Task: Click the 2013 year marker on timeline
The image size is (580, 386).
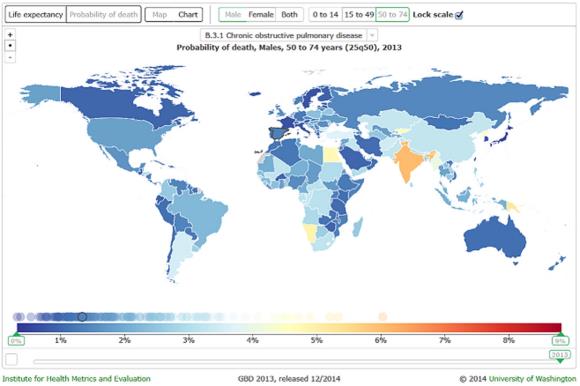Action: pos(560,355)
